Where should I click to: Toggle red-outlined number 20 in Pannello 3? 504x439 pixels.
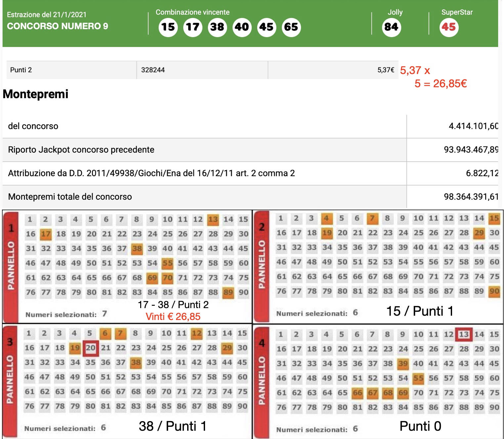click(x=90, y=348)
